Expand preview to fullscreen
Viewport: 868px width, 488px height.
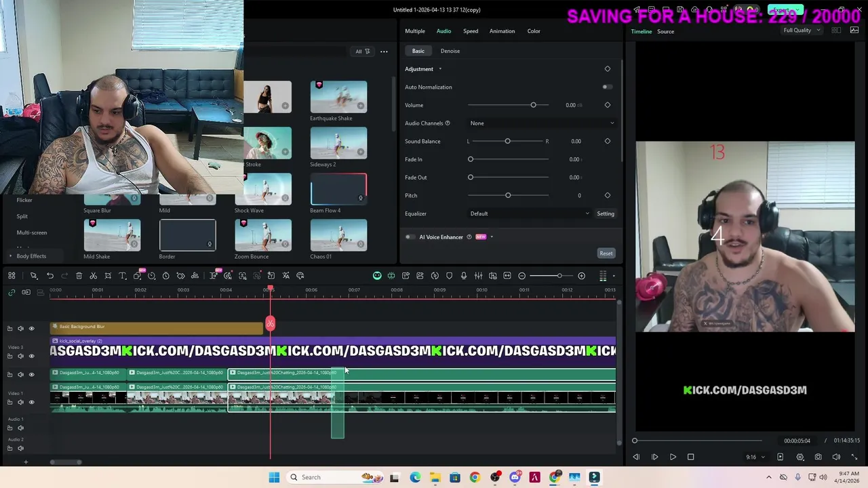point(854,457)
